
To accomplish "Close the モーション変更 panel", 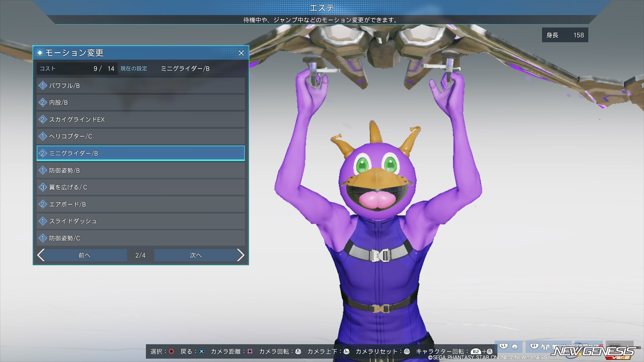I will click(x=241, y=53).
